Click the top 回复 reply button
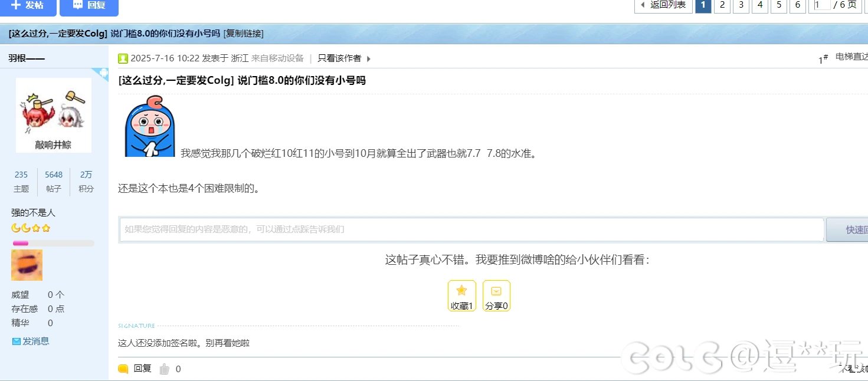The height and width of the screenshot is (381, 868). point(89,5)
